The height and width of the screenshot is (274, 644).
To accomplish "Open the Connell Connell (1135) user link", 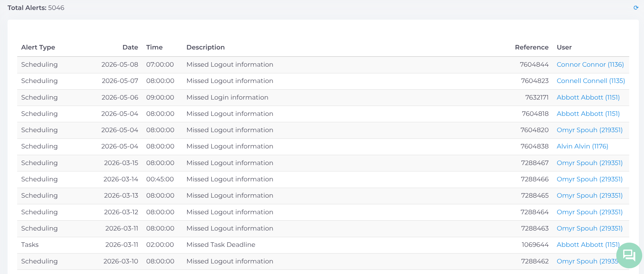I will click(x=591, y=81).
